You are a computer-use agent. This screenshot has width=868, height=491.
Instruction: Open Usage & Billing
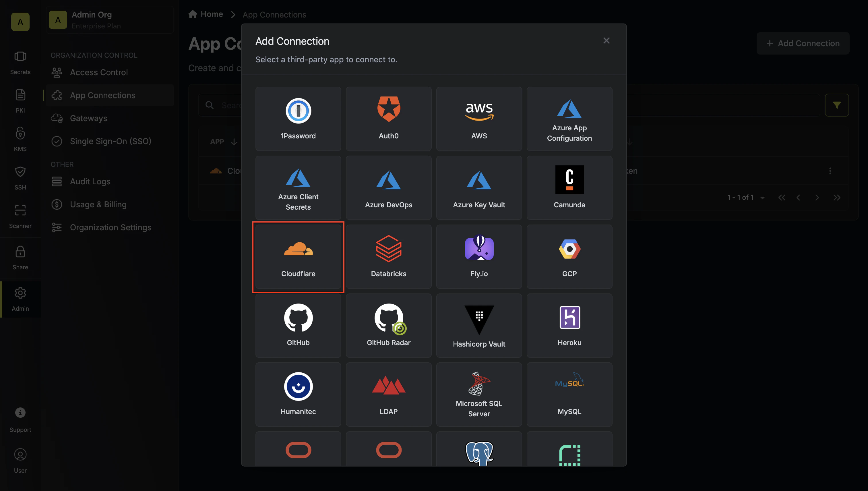110,204
